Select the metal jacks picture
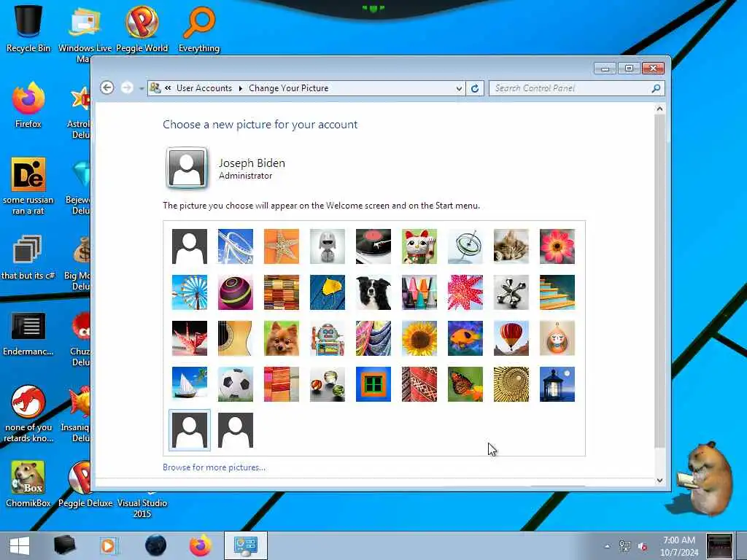The width and height of the screenshot is (747, 560). pos(511,292)
